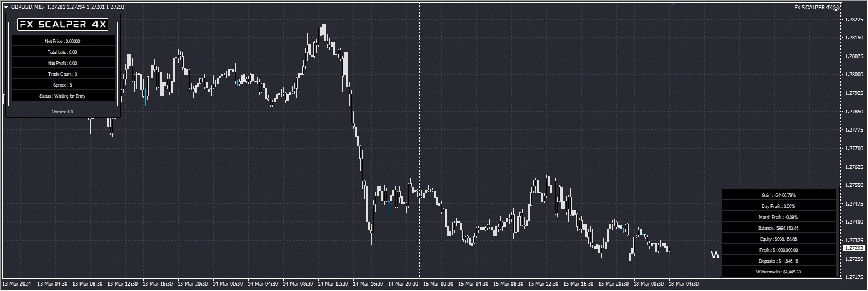Click the 18 Mar 04:30 time label

[684, 284]
